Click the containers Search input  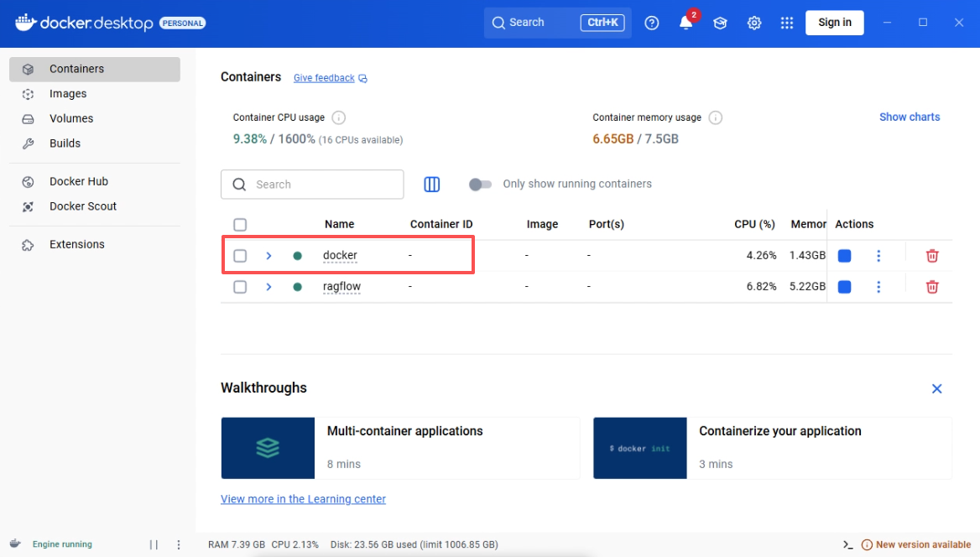312,185
